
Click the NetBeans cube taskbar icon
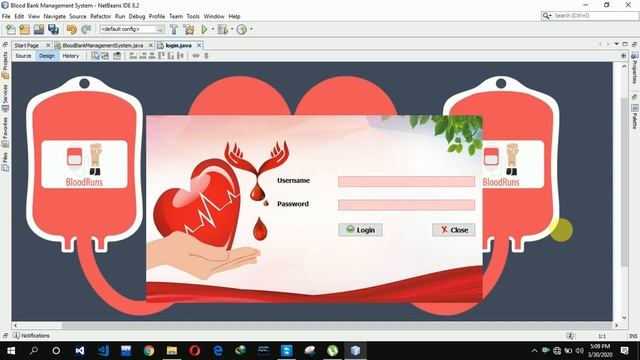356,351
